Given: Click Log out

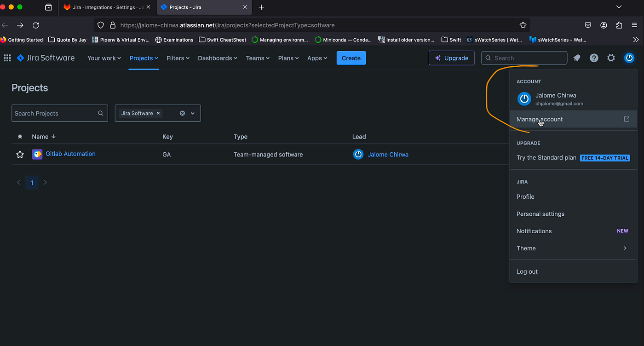Looking at the screenshot, I should (573, 271).
